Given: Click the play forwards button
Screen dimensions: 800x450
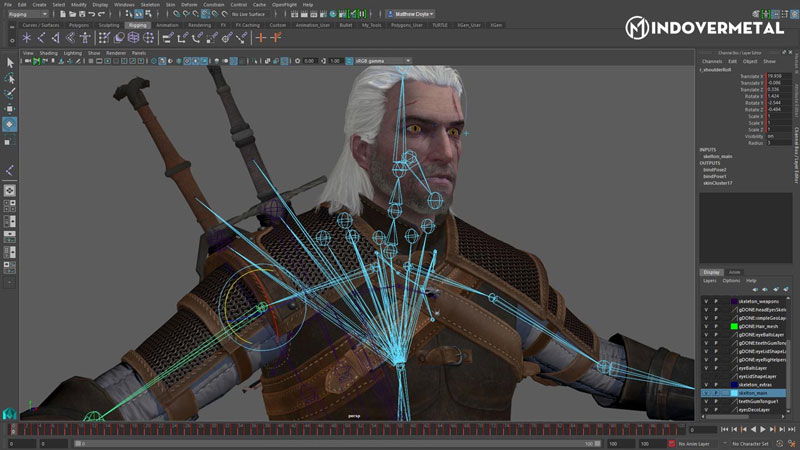Looking at the screenshot, I should tap(763, 430).
